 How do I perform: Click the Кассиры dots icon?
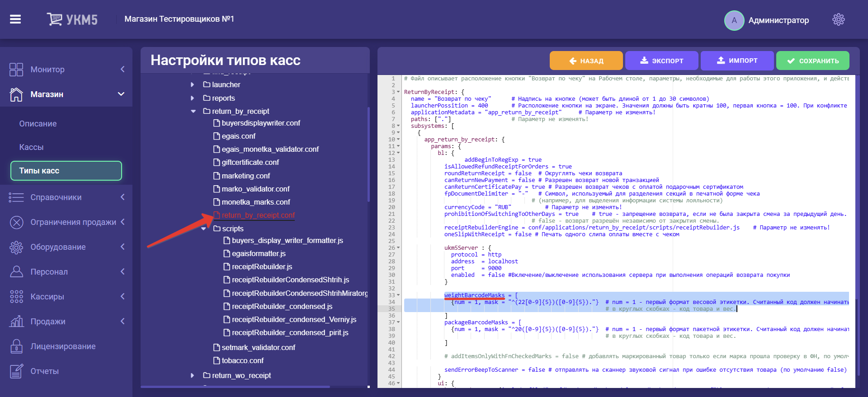coord(16,297)
